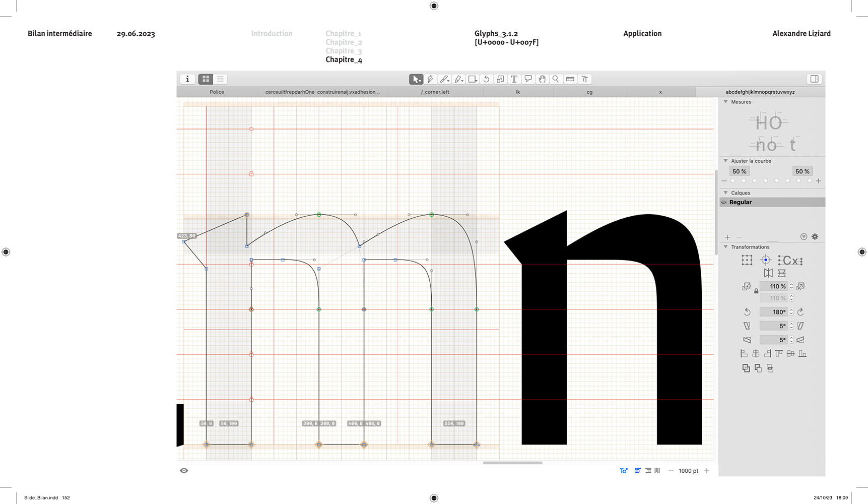Pick the Measurement ruler tool
The image size is (868, 504).
pos(570,79)
